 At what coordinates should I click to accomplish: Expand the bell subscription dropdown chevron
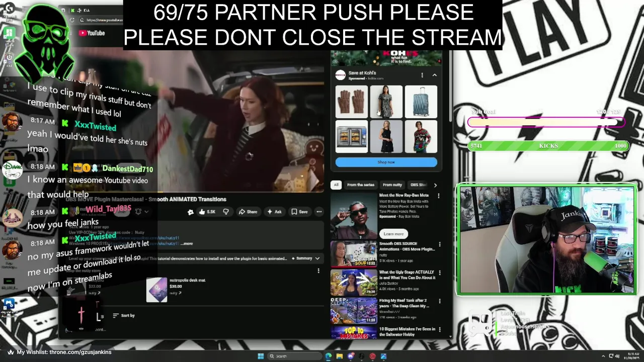pyautogui.click(x=146, y=212)
